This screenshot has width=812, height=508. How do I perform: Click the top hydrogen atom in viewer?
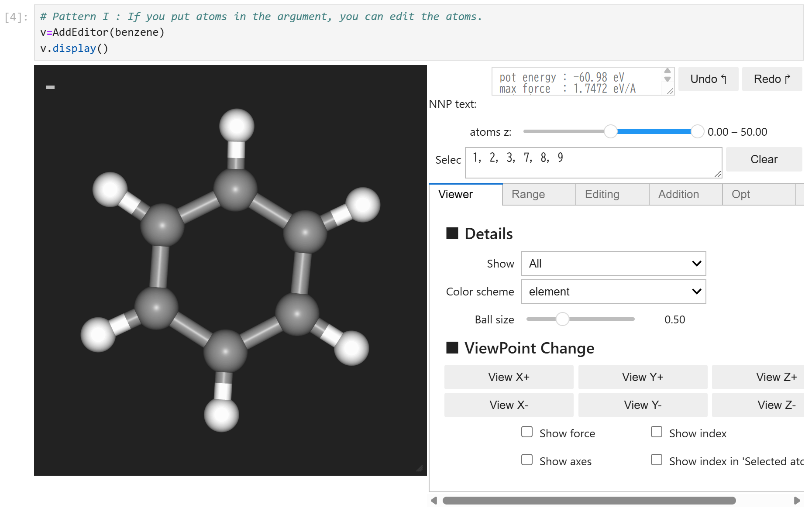pyautogui.click(x=237, y=126)
